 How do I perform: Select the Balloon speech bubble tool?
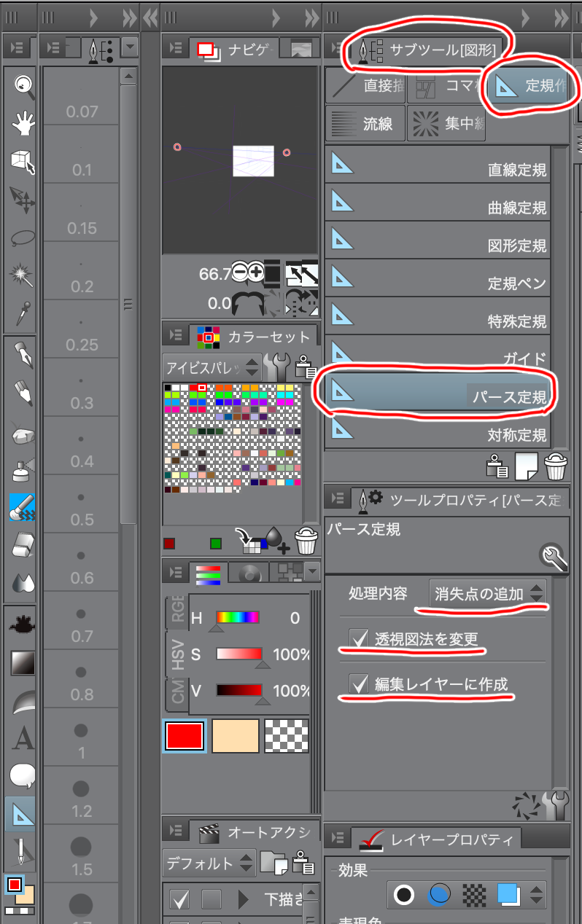click(x=23, y=777)
